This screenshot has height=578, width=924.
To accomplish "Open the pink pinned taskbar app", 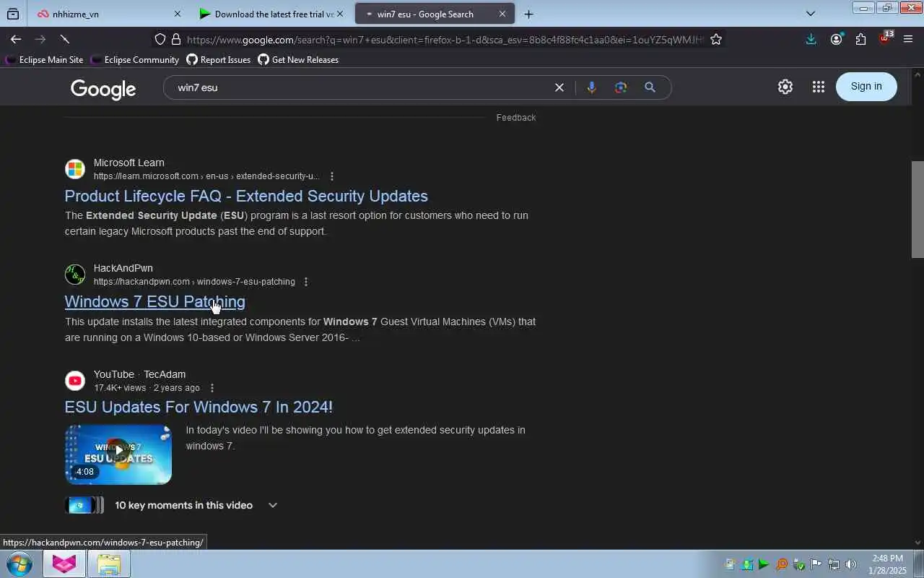I will pos(64,564).
